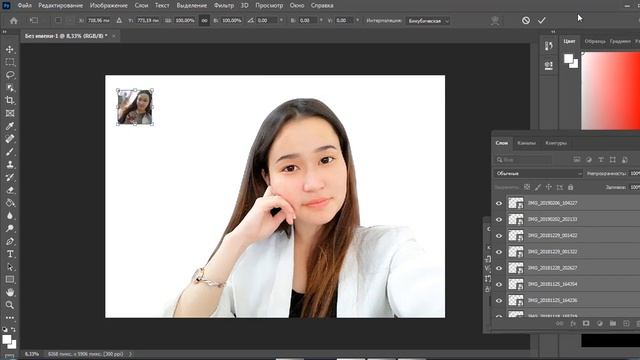This screenshot has width=640, height=360.
Task: Open the Edit Toolbar three-dots menu
Action: (10, 318)
